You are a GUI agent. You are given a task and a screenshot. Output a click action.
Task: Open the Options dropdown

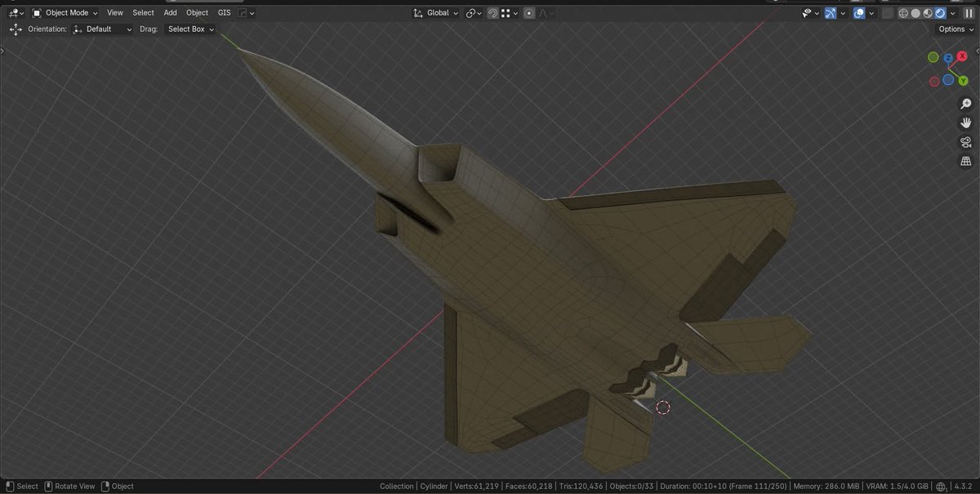click(955, 29)
